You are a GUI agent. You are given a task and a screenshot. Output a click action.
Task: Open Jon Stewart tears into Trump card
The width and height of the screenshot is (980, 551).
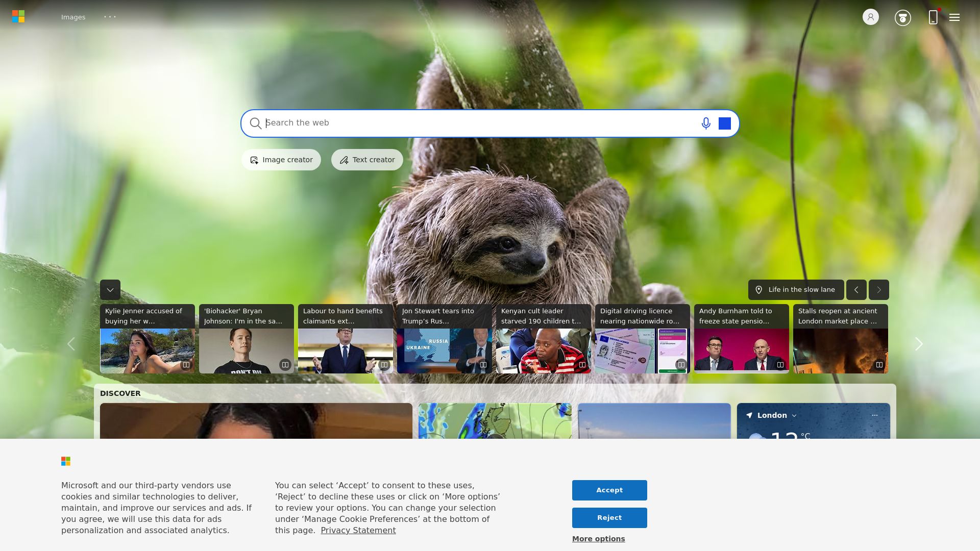pos(445,339)
